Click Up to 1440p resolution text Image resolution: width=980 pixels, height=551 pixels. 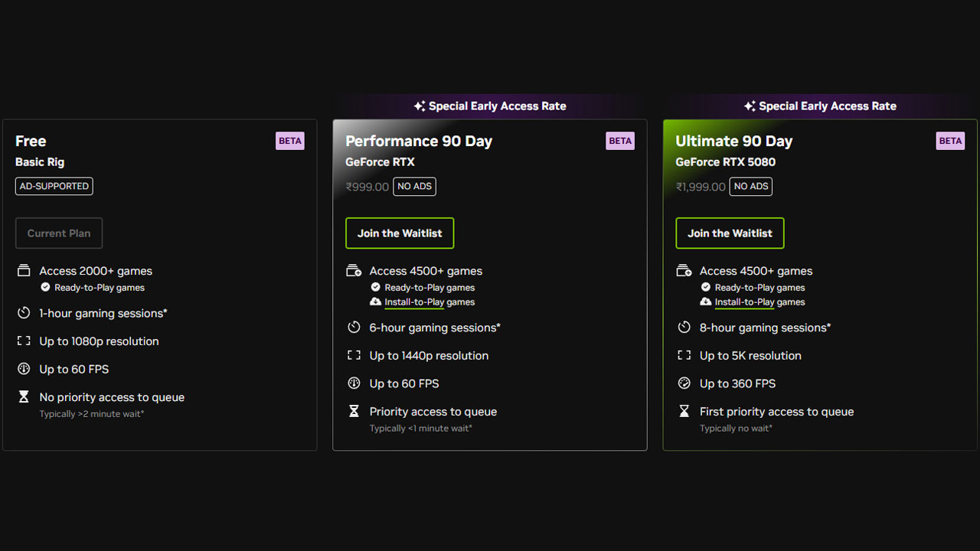[429, 356]
